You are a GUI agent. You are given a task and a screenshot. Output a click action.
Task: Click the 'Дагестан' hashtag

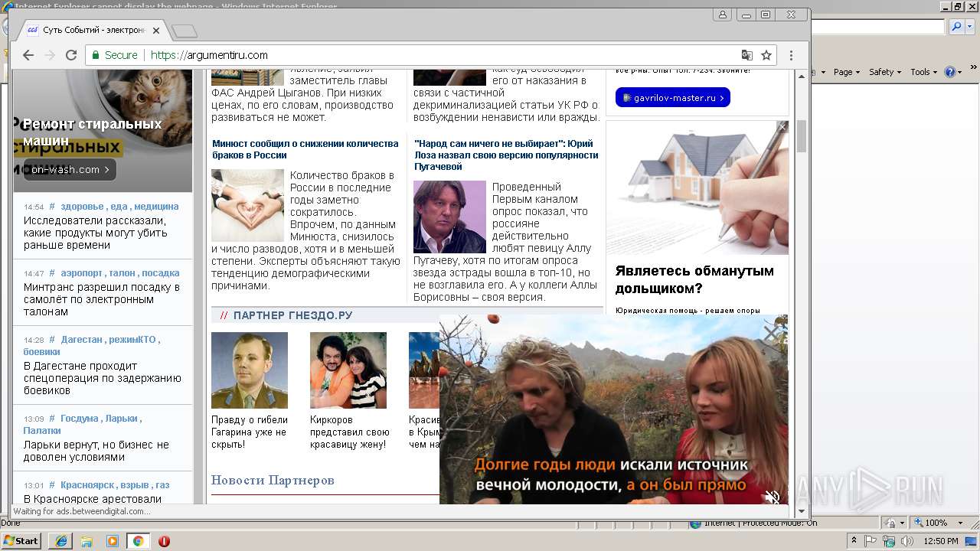[81, 340]
